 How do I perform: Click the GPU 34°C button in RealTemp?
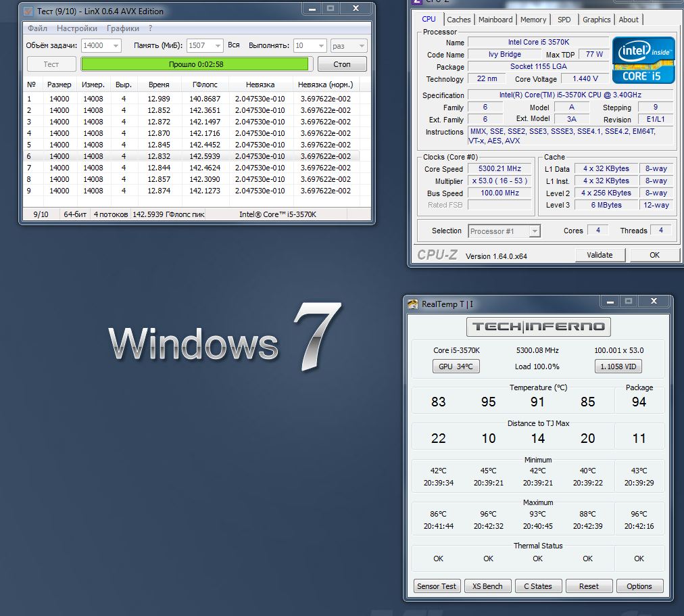456,366
